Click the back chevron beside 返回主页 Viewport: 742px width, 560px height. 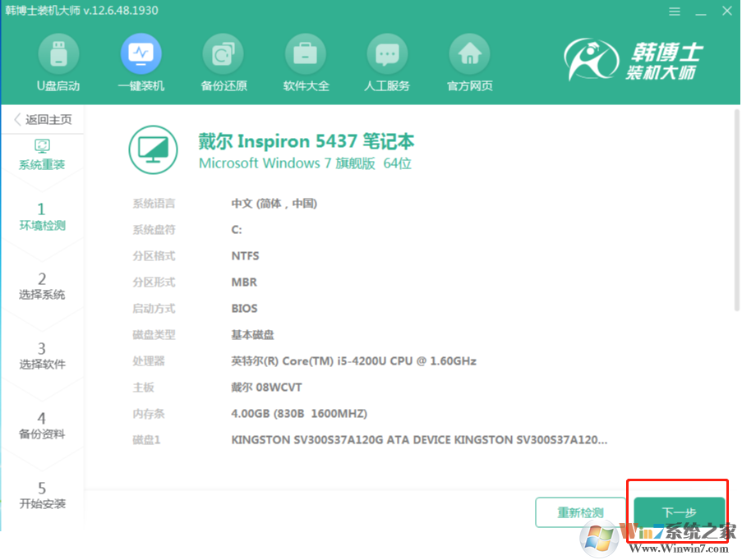pos(15,119)
